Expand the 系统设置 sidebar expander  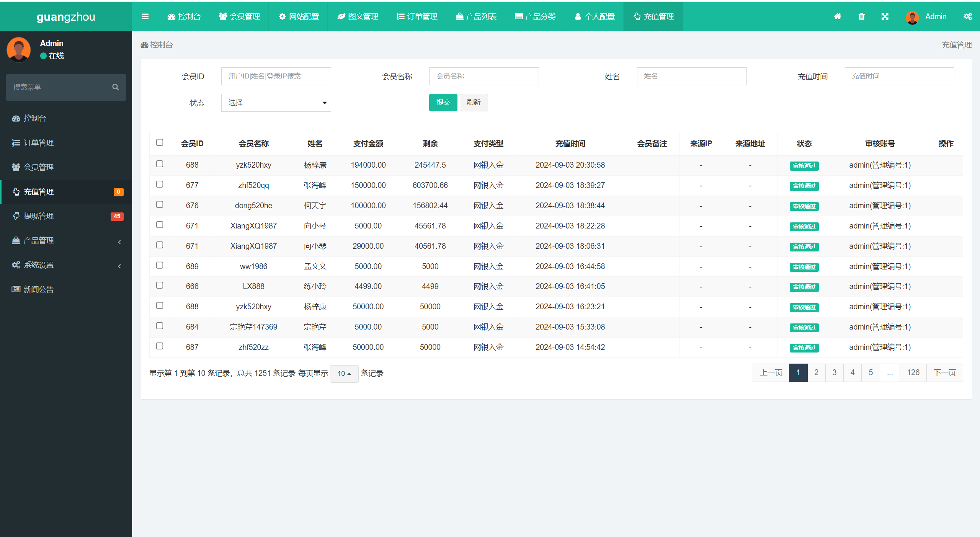120,264
